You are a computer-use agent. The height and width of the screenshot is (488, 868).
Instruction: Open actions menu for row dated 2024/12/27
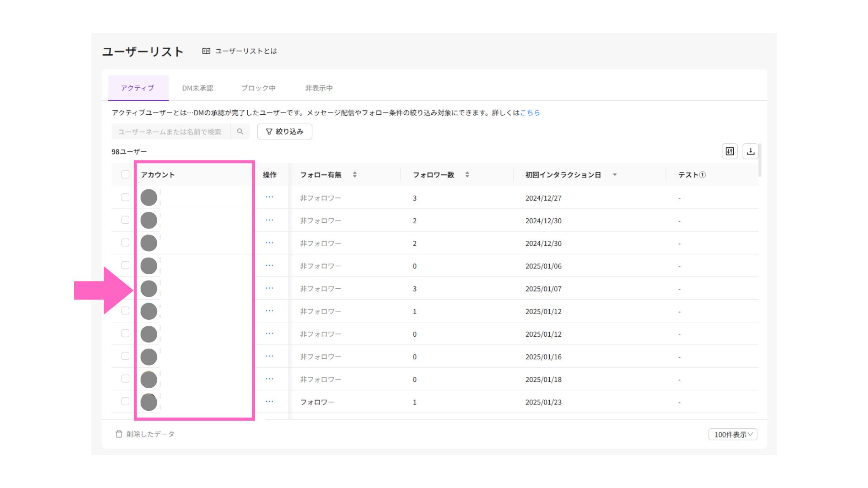point(269,197)
